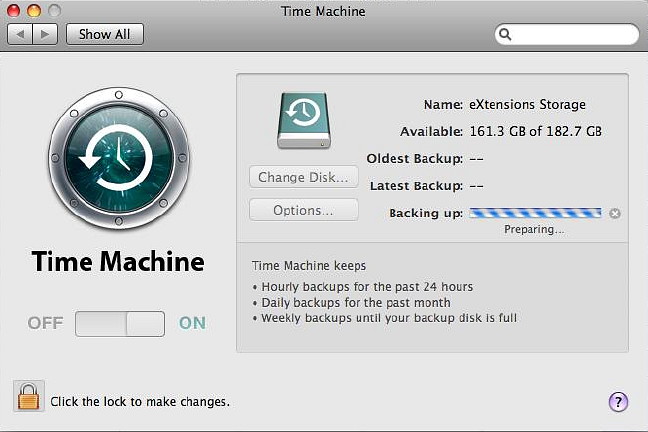Click the 'Time Machine keeps' heading
648x432 pixels.
pyautogui.click(x=309, y=265)
